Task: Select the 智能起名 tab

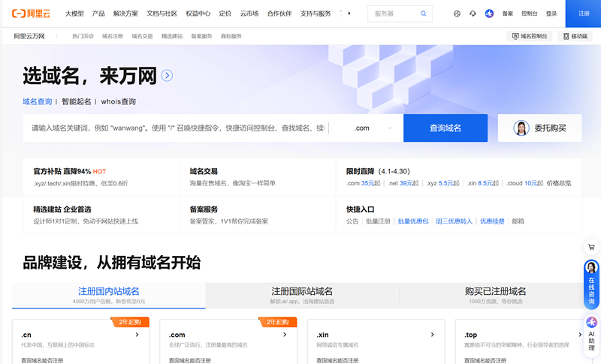Action: coord(77,101)
